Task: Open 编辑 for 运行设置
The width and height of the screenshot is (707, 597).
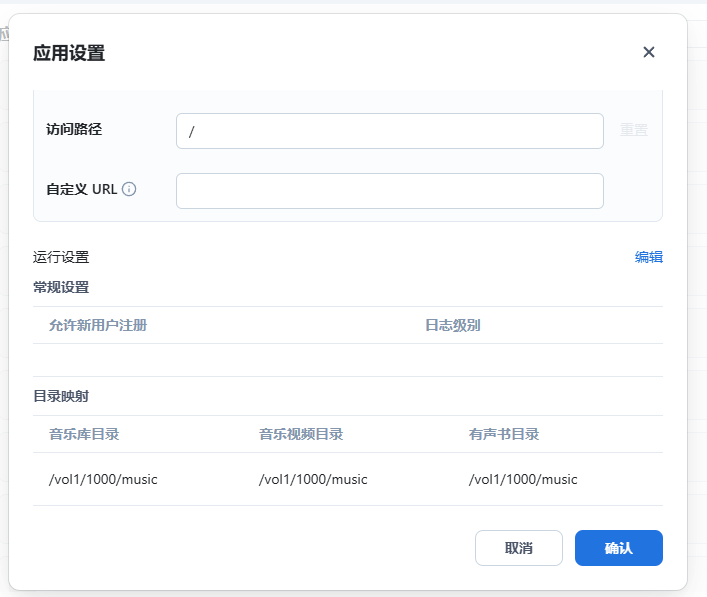Action: tap(648, 257)
